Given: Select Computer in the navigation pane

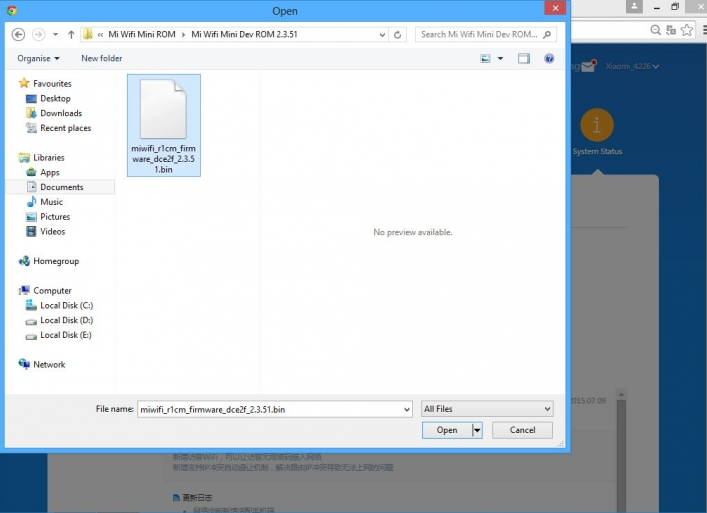Looking at the screenshot, I should pyautogui.click(x=45, y=291).
